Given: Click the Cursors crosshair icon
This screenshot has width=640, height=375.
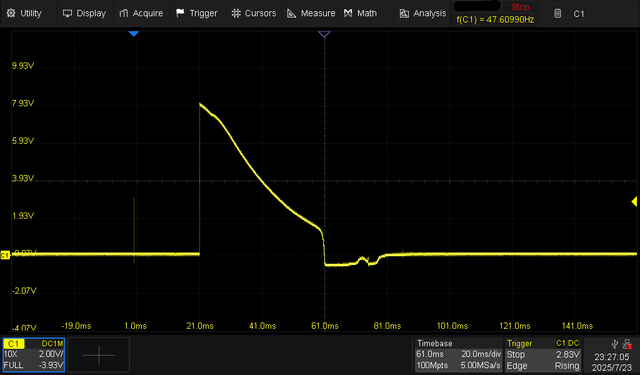Looking at the screenshot, I should [x=236, y=13].
